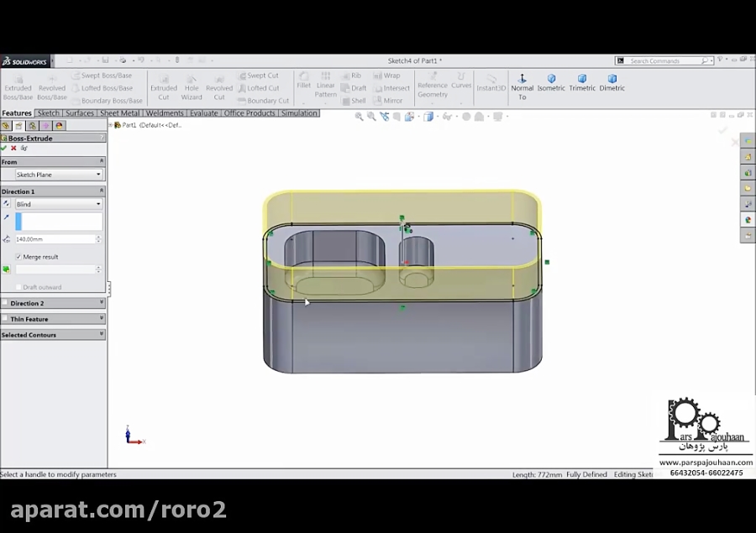Screen dimensions: 756x533
Task: Switch to Trimetric view orientation
Action: coord(582,85)
